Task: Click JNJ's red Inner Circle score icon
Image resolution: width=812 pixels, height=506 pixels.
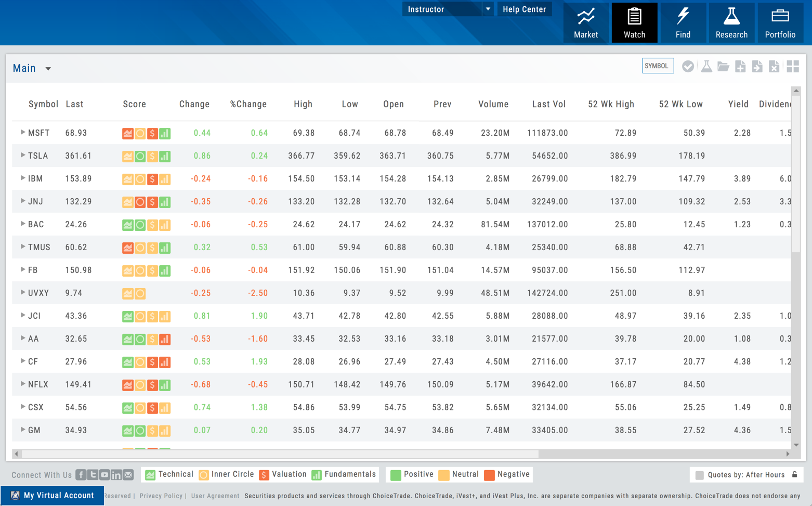Action: [x=140, y=202]
